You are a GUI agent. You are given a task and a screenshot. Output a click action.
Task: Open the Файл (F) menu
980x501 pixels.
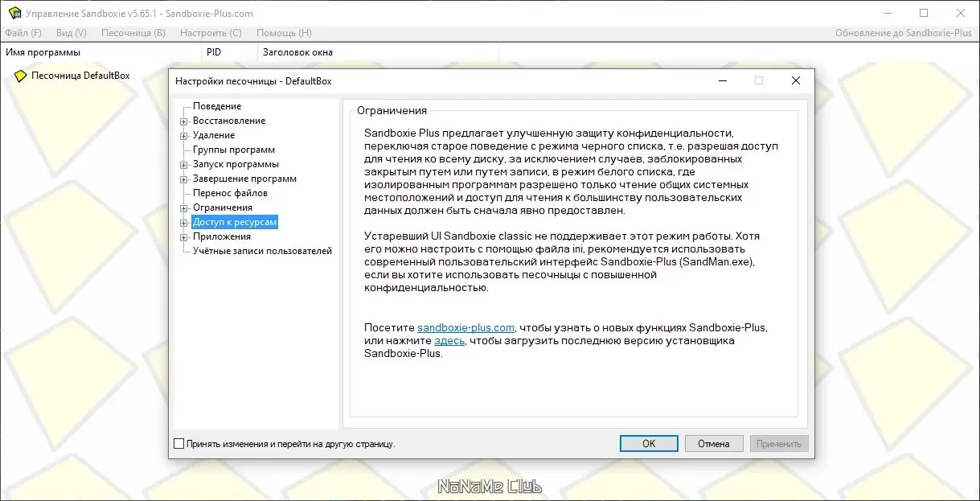coord(23,33)
